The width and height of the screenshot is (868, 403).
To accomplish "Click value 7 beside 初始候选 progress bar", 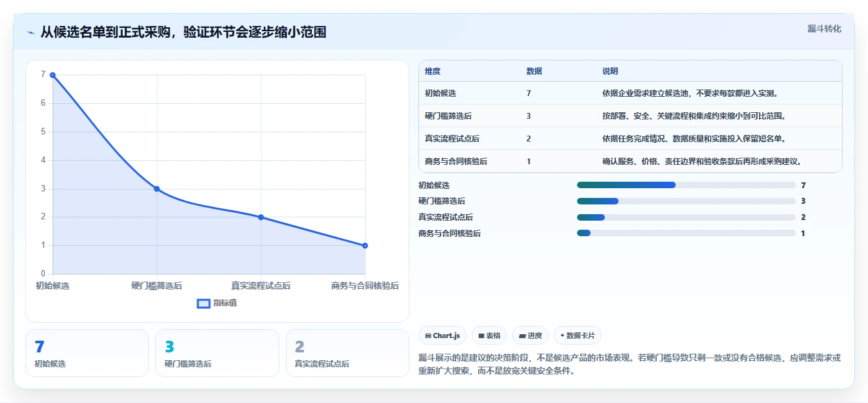I will (804, 186).
